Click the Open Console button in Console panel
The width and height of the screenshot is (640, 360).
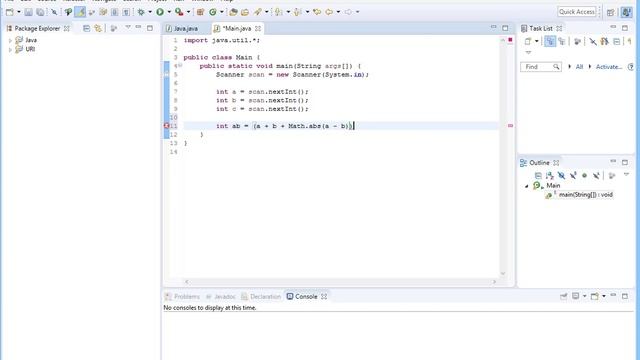click(595, 296)
